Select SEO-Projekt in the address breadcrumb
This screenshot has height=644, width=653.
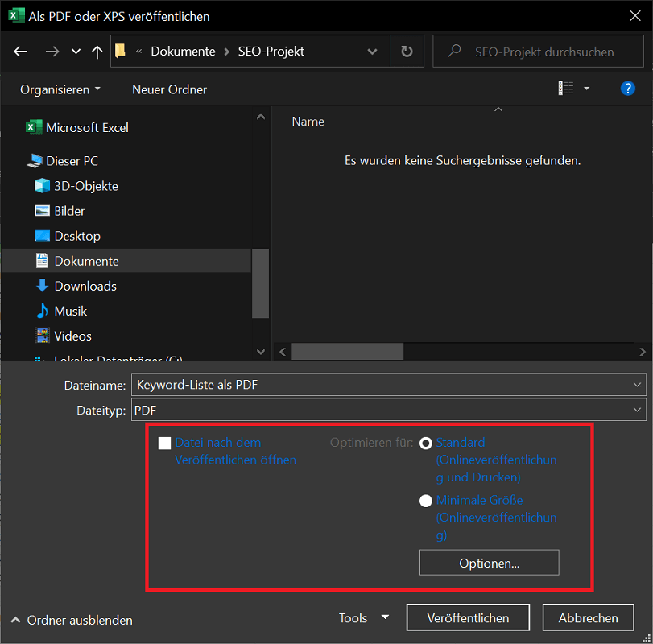click(271, 52)
